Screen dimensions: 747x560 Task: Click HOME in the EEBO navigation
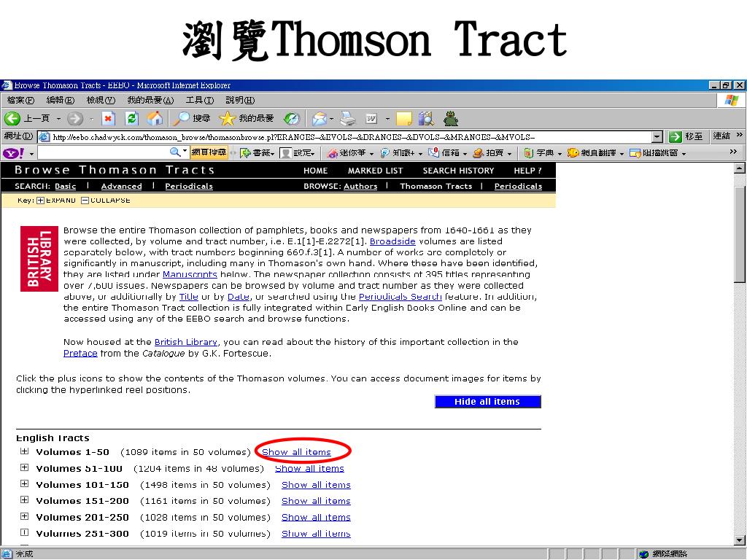315,171
